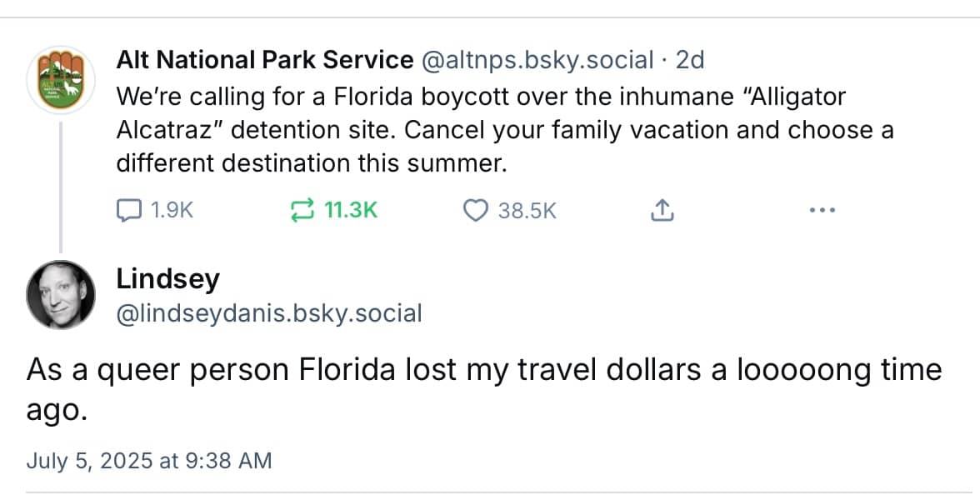Image resolution: width=980 pixels, height=500 pixels.
Task: Like the post with the heart icon
Action: point(475,211)
